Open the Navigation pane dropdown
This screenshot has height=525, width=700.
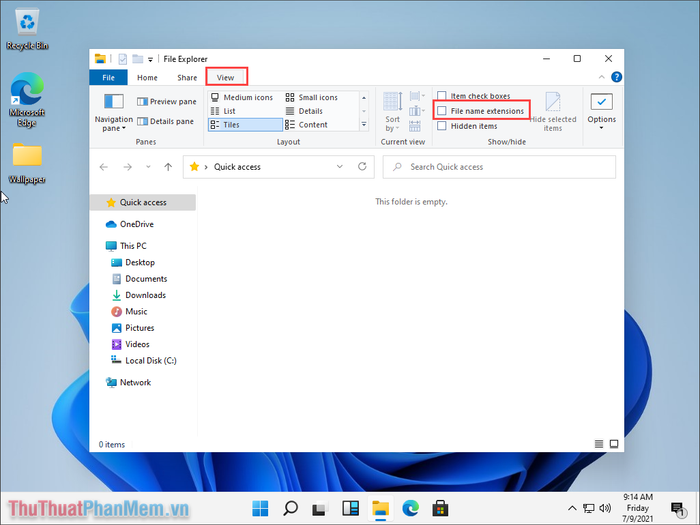(113, 123)
